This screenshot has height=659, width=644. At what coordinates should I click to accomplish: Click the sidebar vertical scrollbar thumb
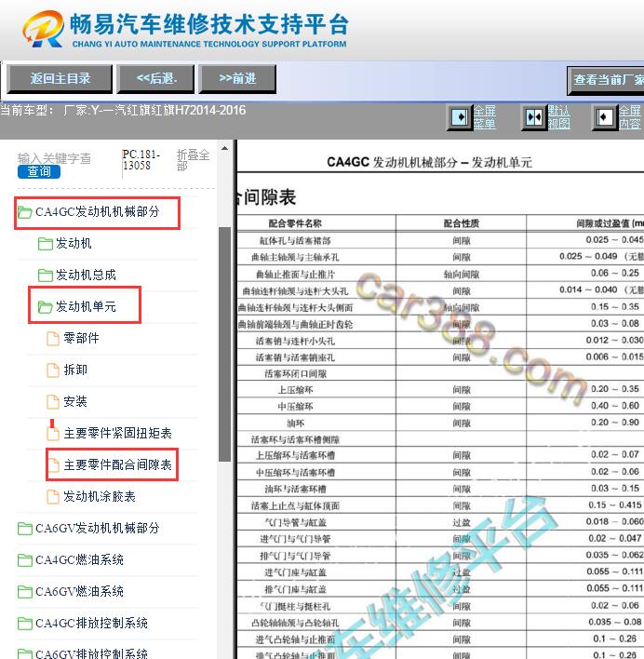(225, 344)
